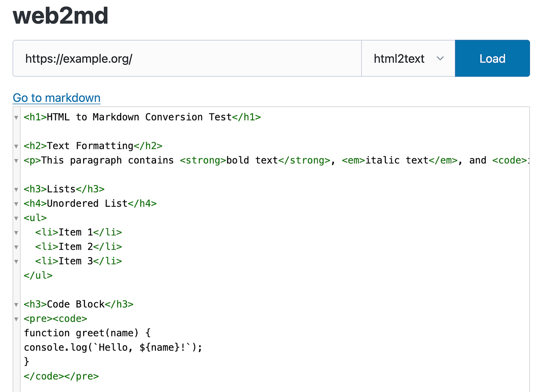Viewport: 550px width, 392px height.
Task: Click the URL input field
Action: (187, 58)
